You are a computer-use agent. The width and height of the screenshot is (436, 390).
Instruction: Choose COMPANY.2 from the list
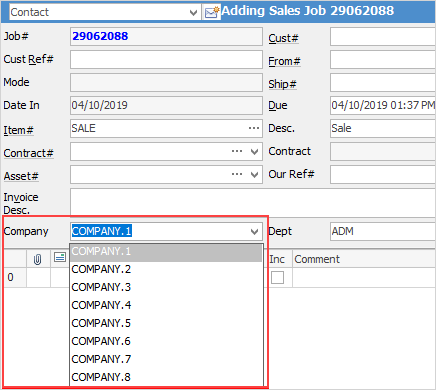click(166, 269)
